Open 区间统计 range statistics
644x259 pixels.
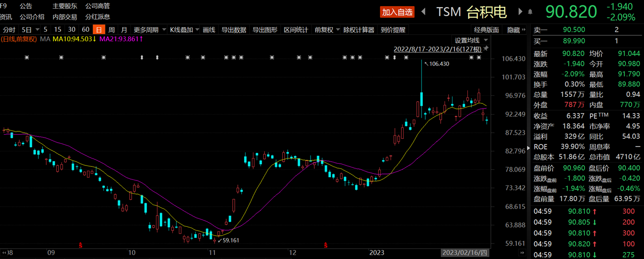click(x=296, y=30)
